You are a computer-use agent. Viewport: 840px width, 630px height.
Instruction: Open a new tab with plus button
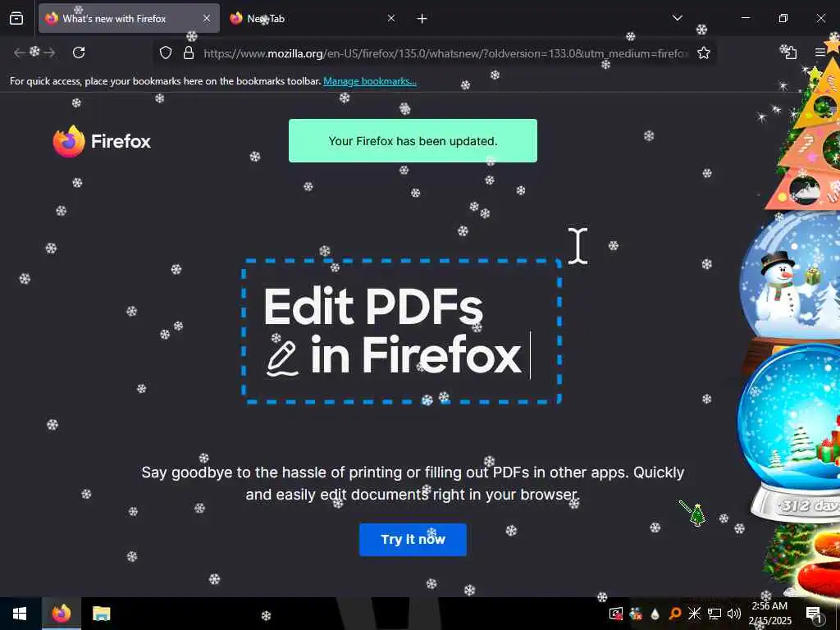point(422,19)
